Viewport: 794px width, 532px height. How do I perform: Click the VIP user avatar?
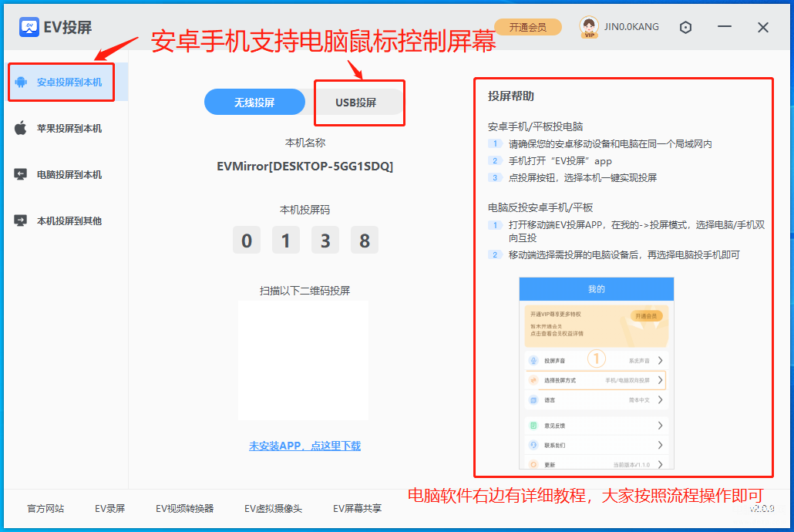pyautogui.click(x=588, y=27)
